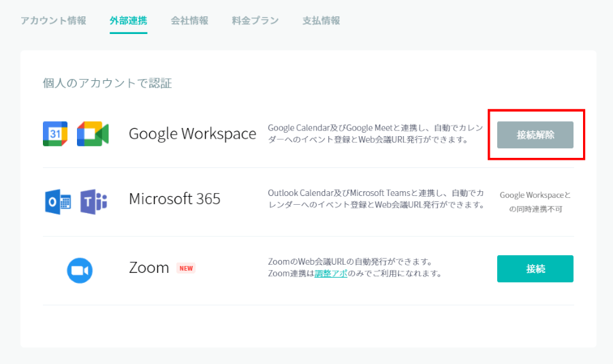This screenshot has height=364, width=613.
Task: Click the Google Workspaceとの同時連携不可 notice
Action: [x=535, y=202]
